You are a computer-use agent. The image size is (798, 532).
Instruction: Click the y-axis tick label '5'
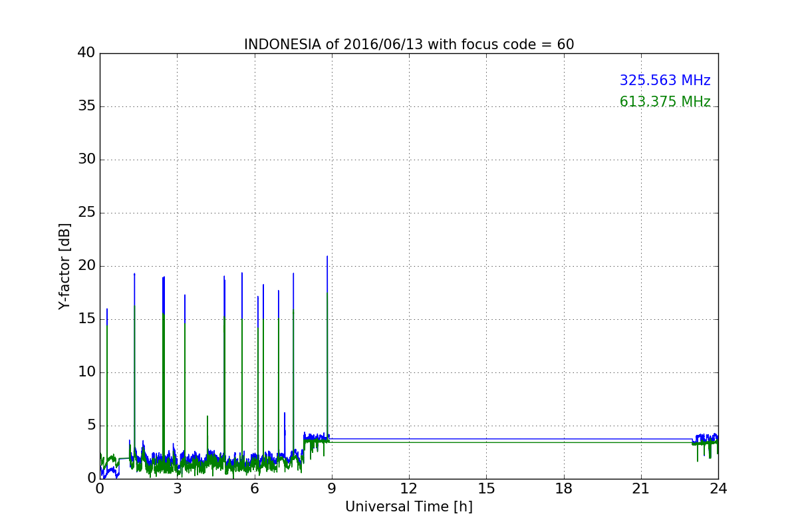click(90, 426)
